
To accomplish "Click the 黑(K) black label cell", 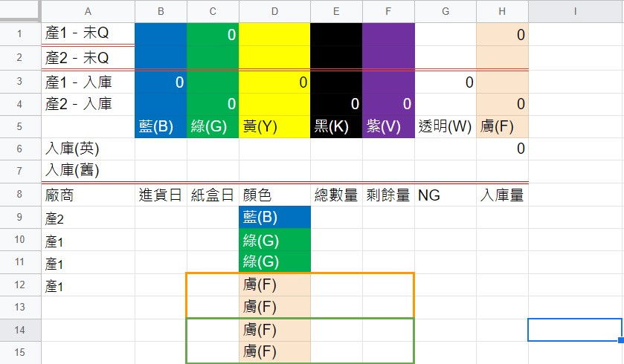I will point(336,127).
